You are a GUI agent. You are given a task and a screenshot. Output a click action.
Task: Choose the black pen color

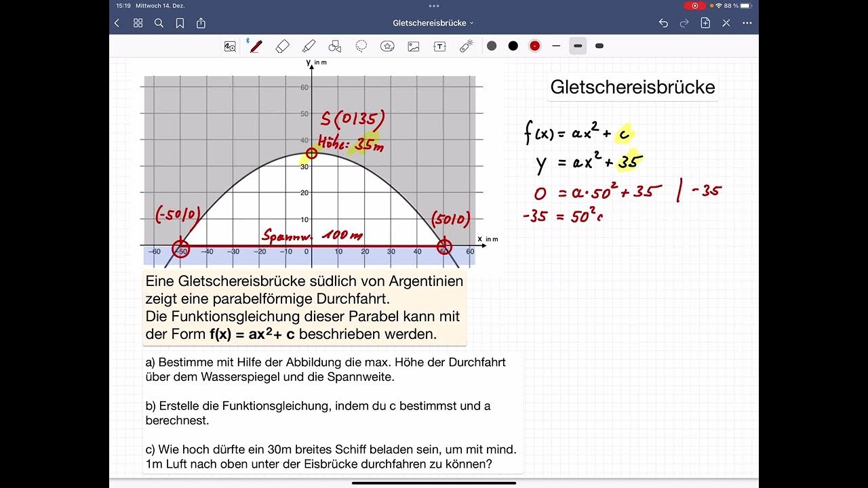[513, 46]
